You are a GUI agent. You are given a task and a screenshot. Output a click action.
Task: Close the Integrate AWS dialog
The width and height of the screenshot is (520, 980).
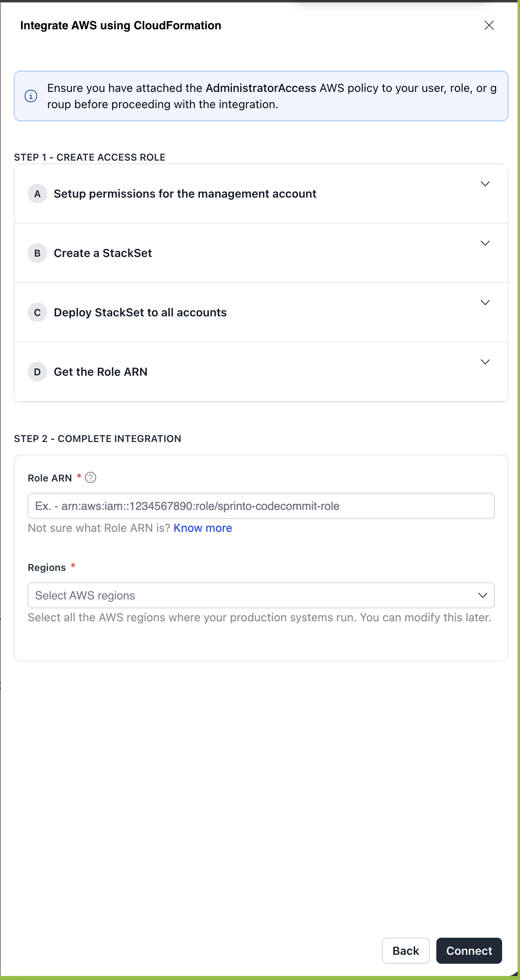pyautogui.click(x=489, y=25)
